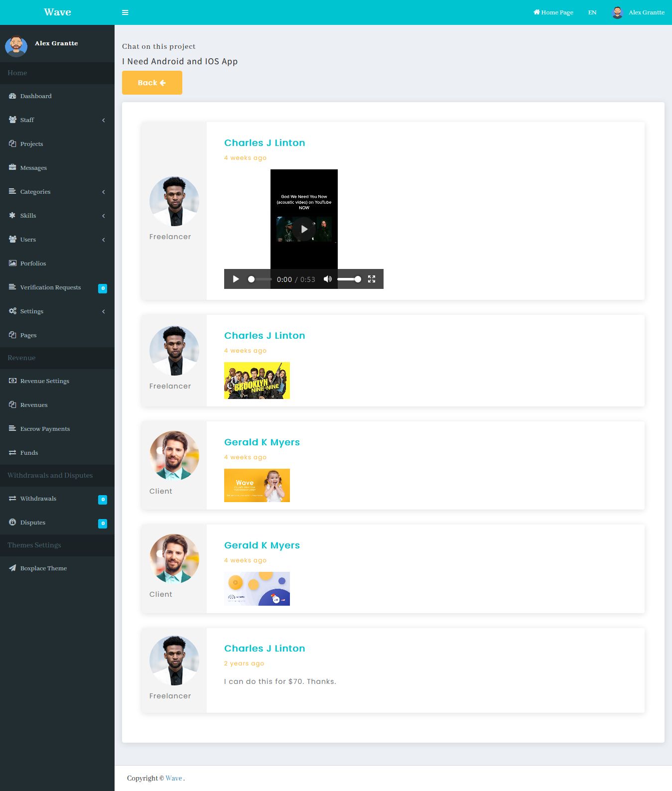Click the orange Back button
Viewport: 672px width, 791px height.
152,83
